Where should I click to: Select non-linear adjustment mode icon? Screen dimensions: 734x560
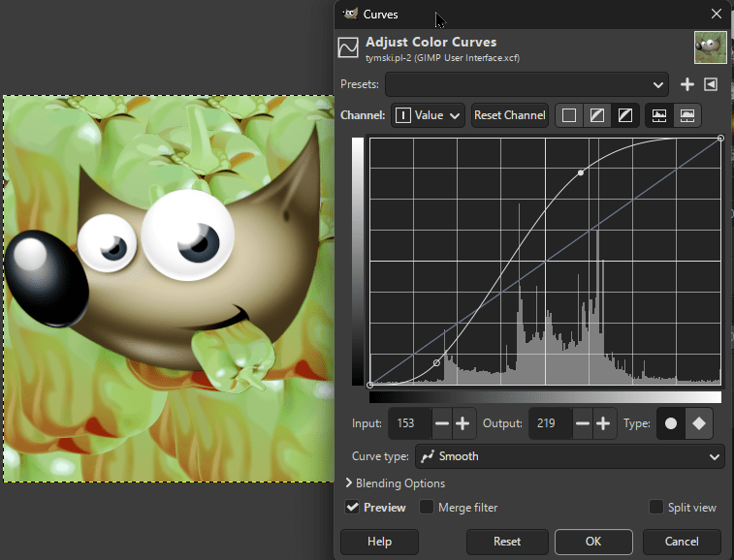[x=597, y=115]
